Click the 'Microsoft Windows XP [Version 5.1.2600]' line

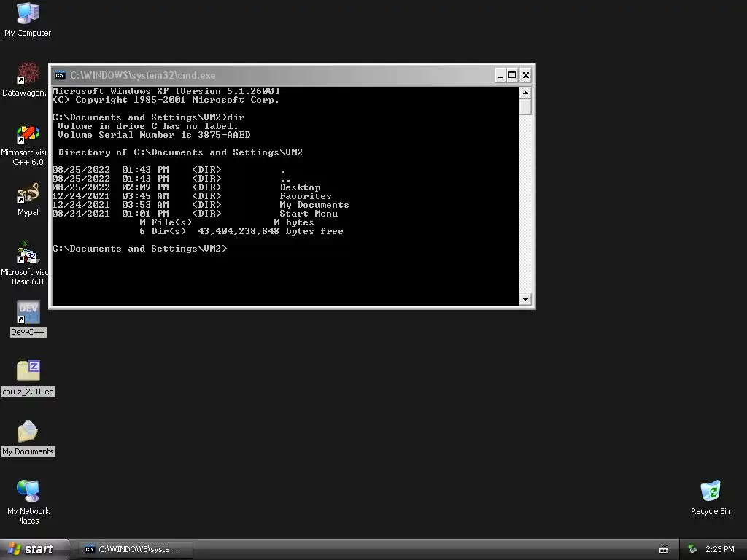(166, 91)
